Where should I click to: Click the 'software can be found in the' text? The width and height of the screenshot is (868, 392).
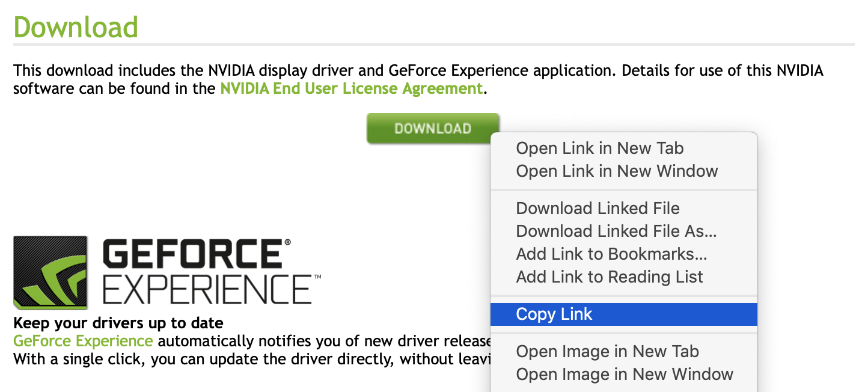pos(114,89)
